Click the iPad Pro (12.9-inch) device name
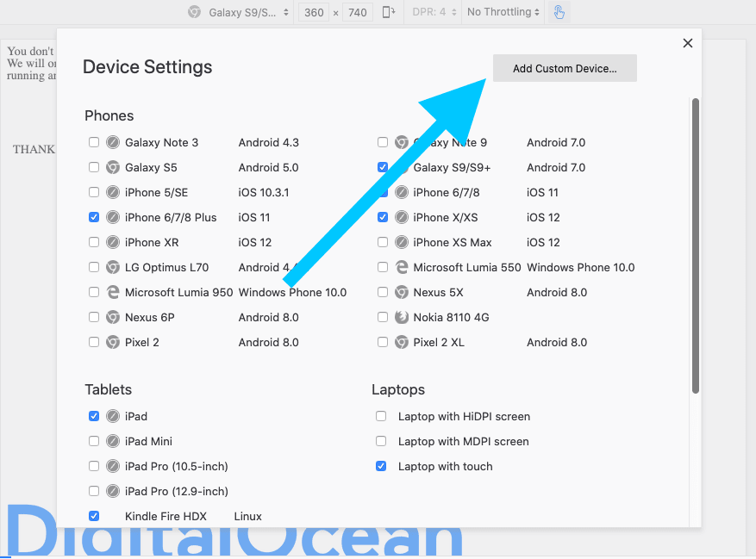Screen dimensions: 756x559 (x=177, y=492)
